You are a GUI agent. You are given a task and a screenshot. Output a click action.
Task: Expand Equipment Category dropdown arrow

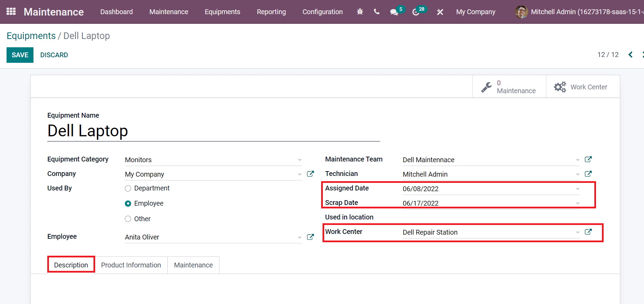(x=299, y=160)
